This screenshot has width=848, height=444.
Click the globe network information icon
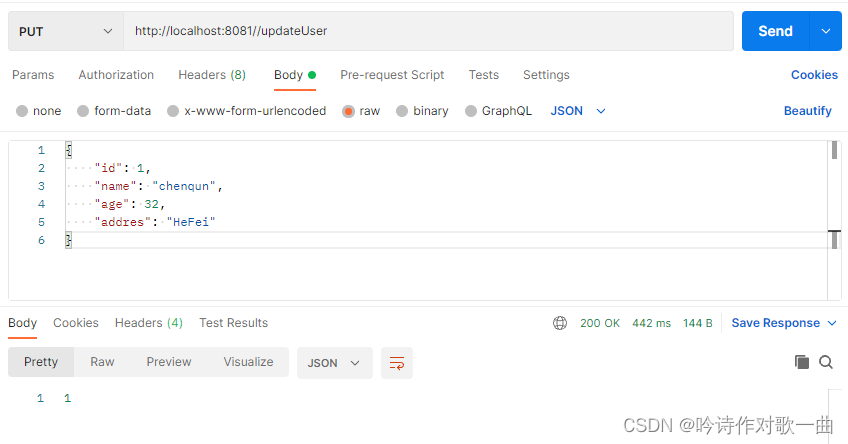(560, 323)
